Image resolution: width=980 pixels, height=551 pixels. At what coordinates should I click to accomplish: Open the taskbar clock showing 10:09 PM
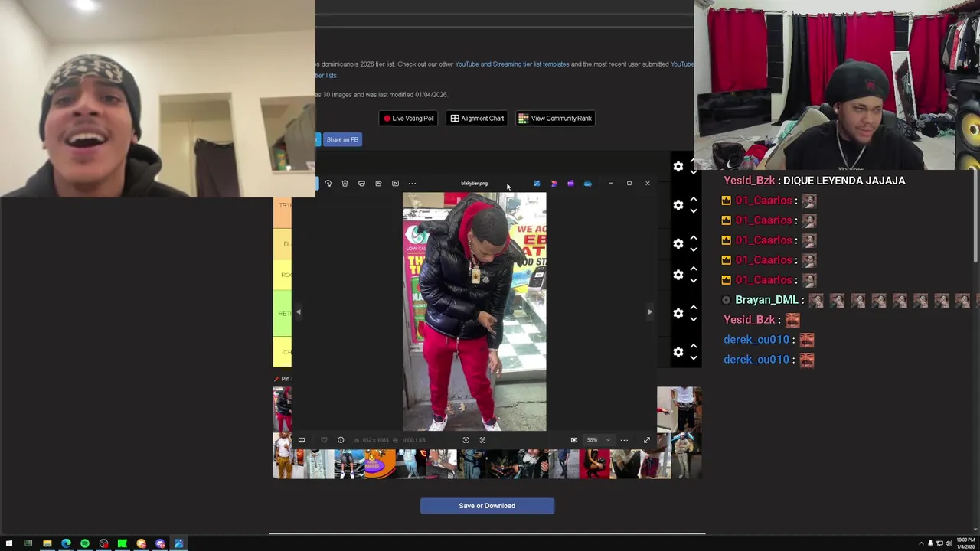[965, 544]
